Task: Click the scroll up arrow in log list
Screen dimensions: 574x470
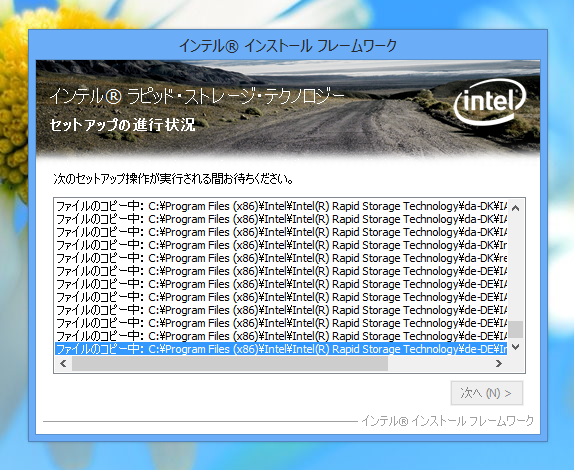Action: click(515, 208)
